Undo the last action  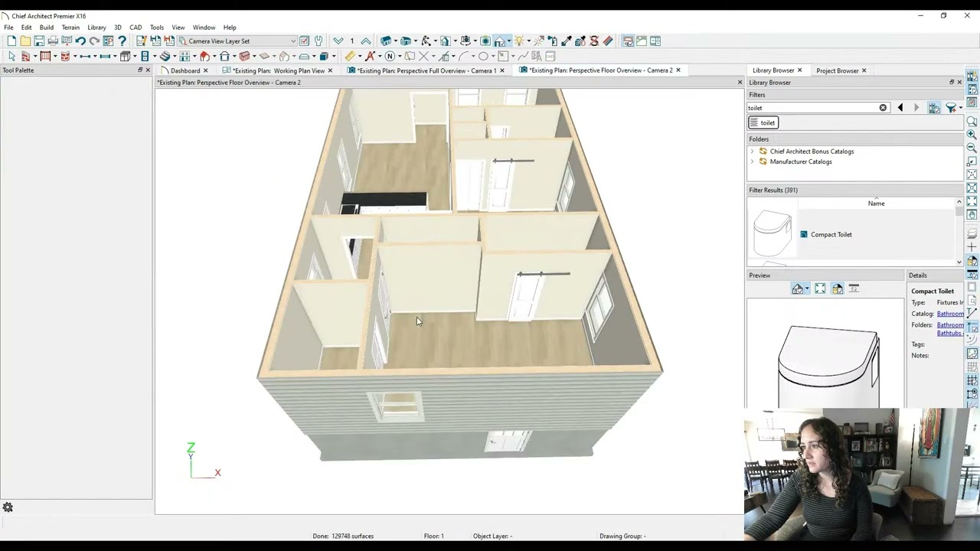(x=80, y=41)
